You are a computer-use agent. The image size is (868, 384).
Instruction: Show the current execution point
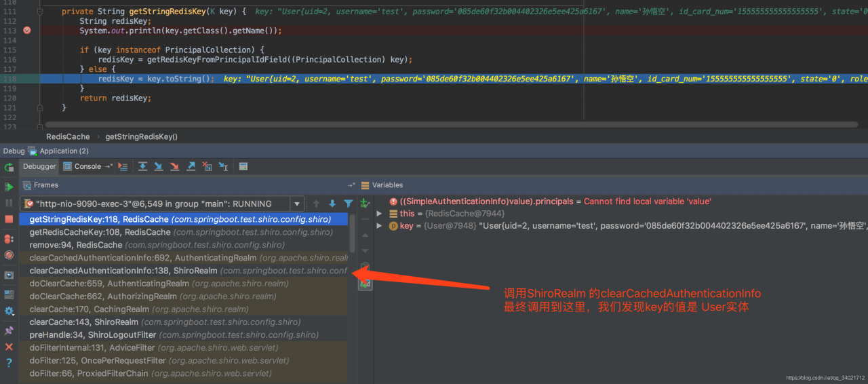(123, 166)
